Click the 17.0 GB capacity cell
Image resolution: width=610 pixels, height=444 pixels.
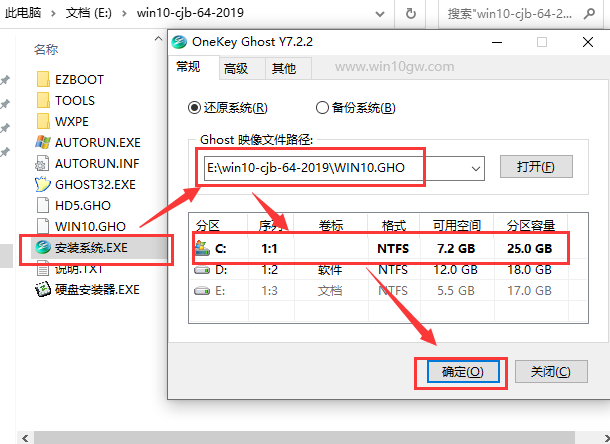coord(529,291)
